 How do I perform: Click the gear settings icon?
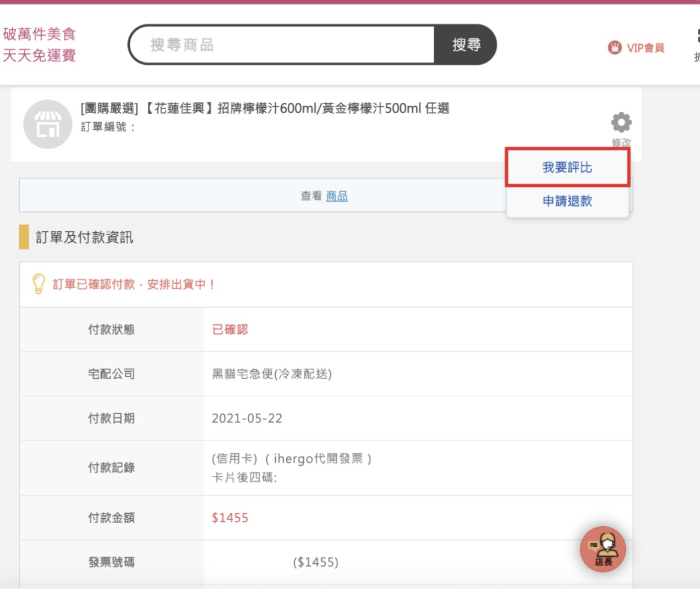(621, 122)
